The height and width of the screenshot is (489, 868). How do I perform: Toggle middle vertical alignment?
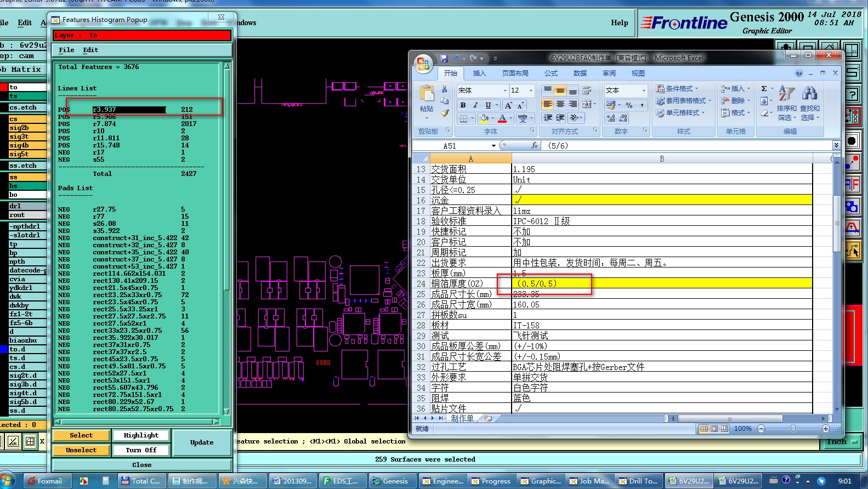pyautogui.click(x=560, y=90)
